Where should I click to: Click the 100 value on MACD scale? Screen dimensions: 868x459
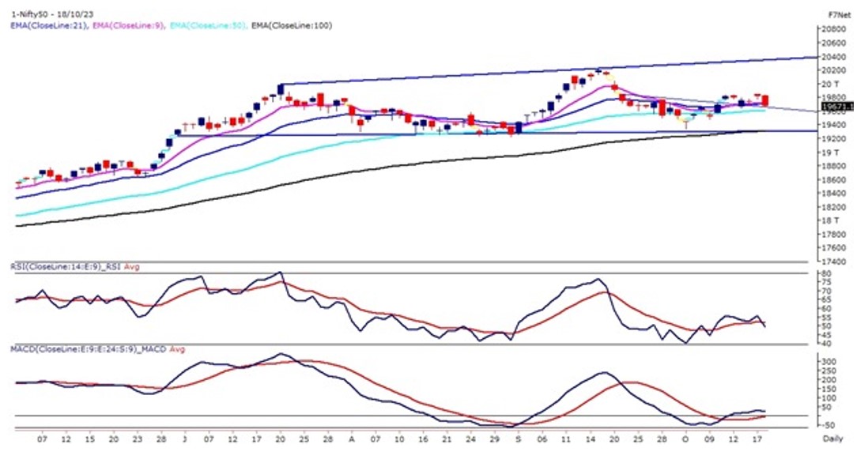coord(830,398)
